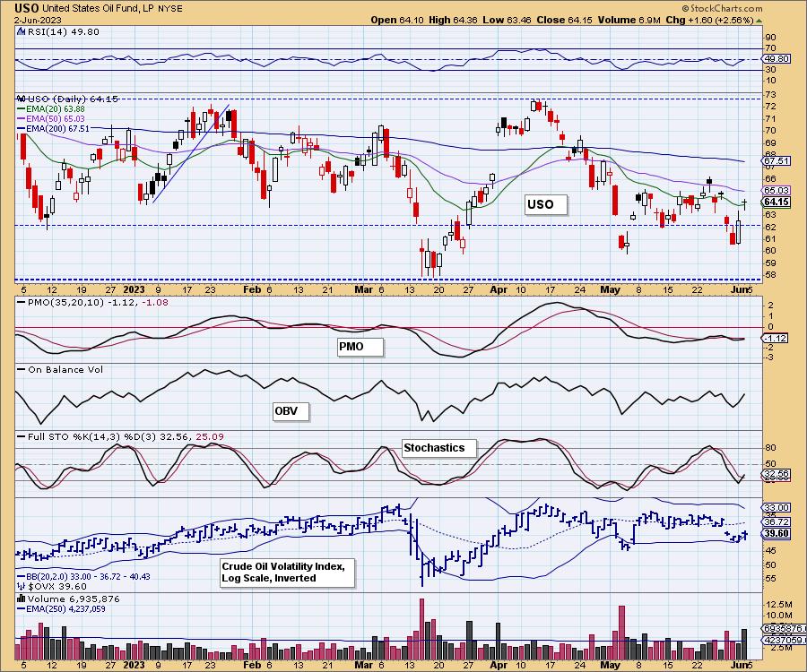Click the PMO annotation box

pyautogui.click(x=360, y=347)
